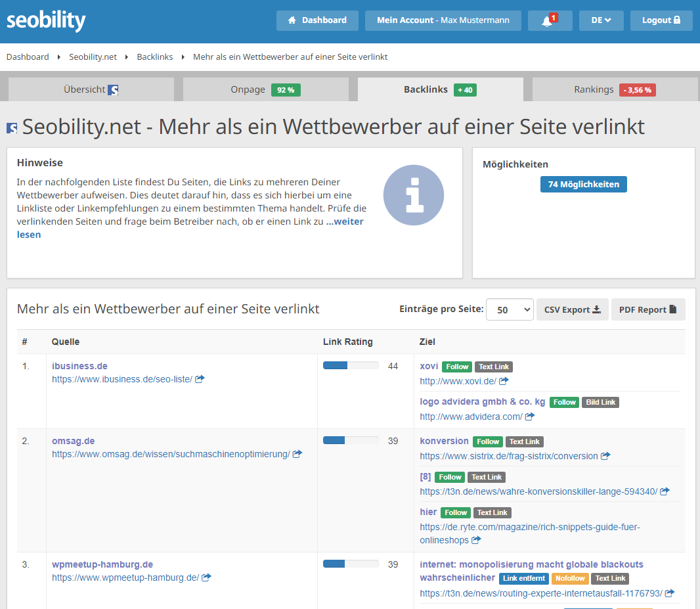700x609 pixels.
Task: Click the info circle icon in Hinweise
Action: pos(414,195)
